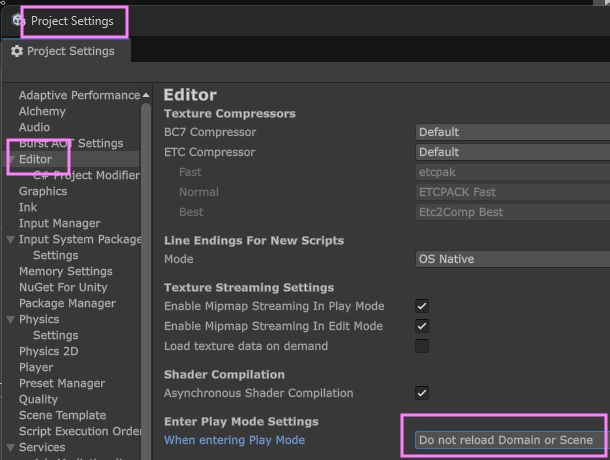Screen dimensions: 610x460
Task: Select NuGet For Unity settings
Action: coord(63,287)
